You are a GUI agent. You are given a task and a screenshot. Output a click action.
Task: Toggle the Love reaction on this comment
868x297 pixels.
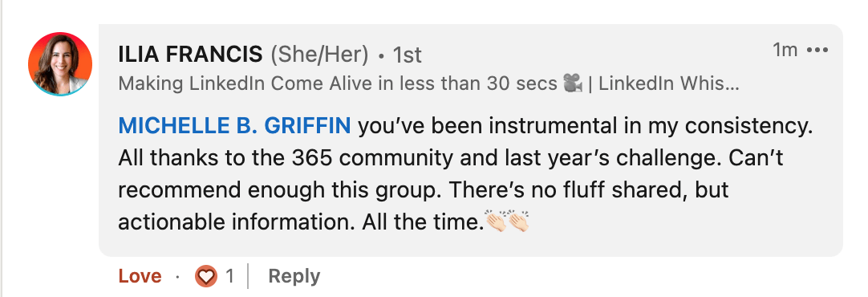[140, 276]
